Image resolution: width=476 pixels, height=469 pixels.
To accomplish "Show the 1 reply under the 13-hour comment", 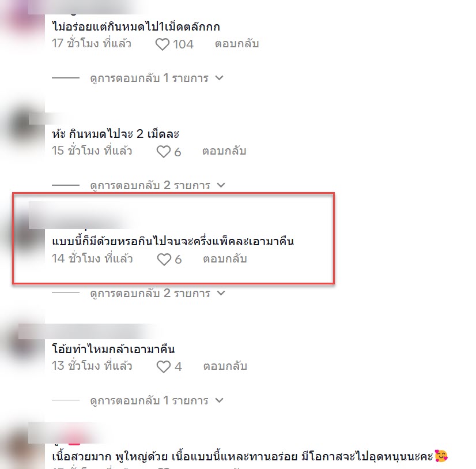I will click(x=157, y=400).
